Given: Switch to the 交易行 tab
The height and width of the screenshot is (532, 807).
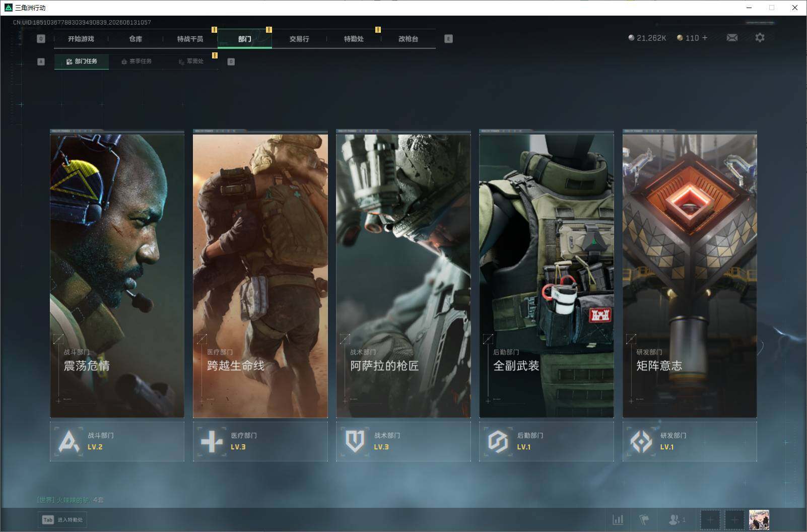Looking at the screenshot, I should pos(299,39).
